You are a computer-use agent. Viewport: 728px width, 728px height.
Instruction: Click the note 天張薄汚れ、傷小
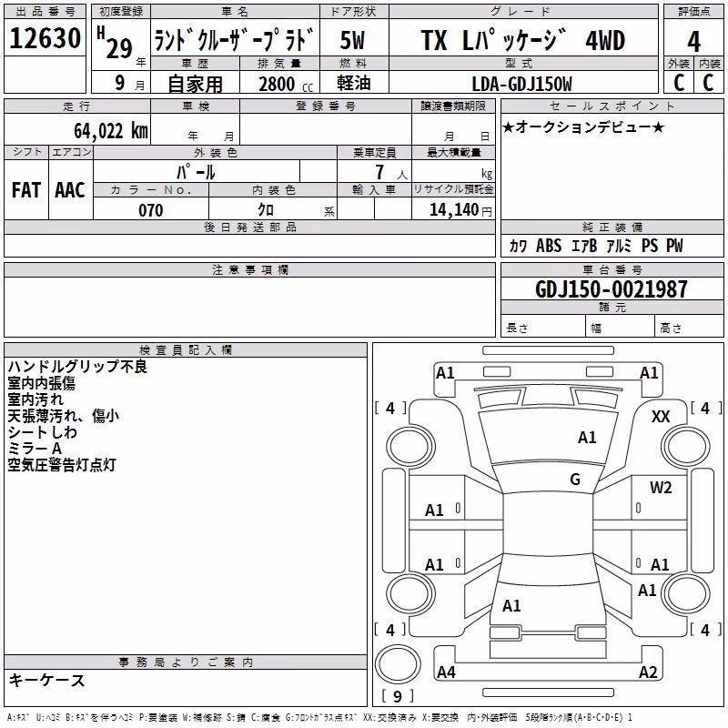point(63,416)
